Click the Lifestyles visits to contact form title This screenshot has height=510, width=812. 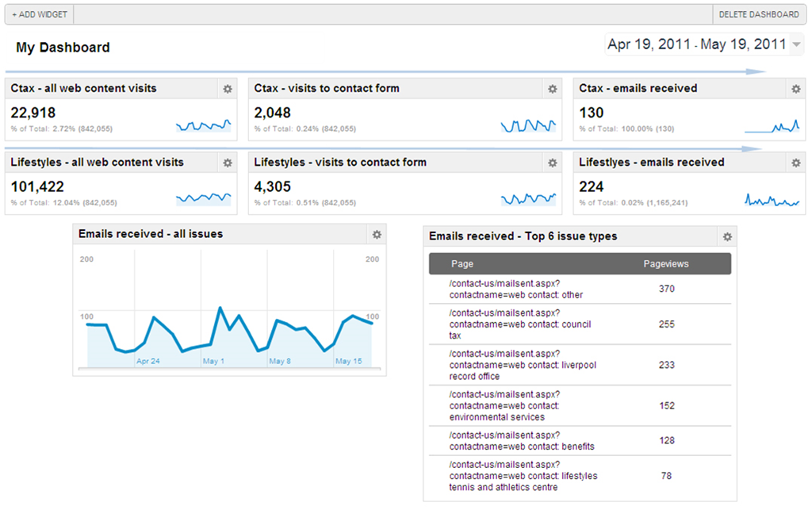pos(340,163)
